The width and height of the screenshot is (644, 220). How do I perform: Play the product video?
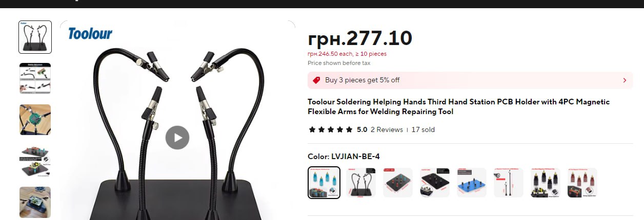(x=177, y=138)
